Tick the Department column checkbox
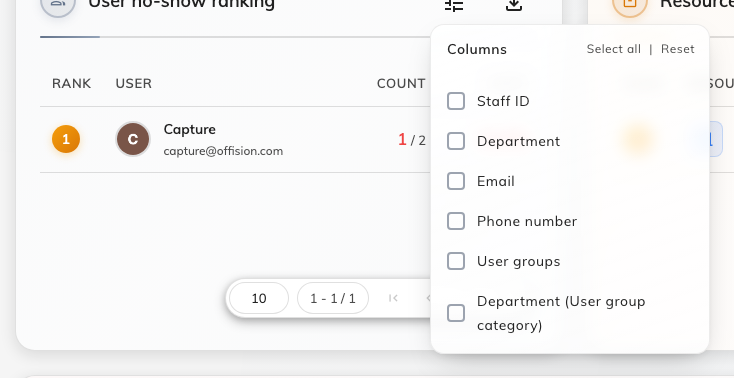 coord(456,141)
